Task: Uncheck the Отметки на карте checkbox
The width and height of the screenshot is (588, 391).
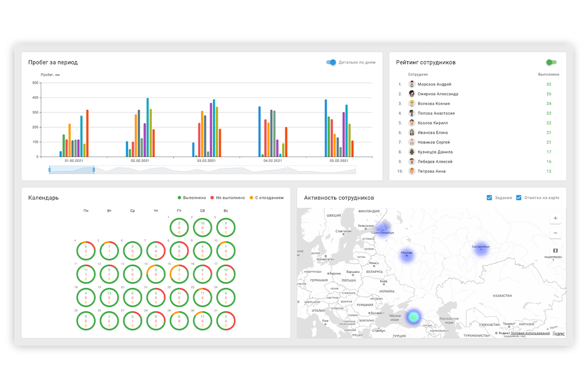Action: [518, 198]
